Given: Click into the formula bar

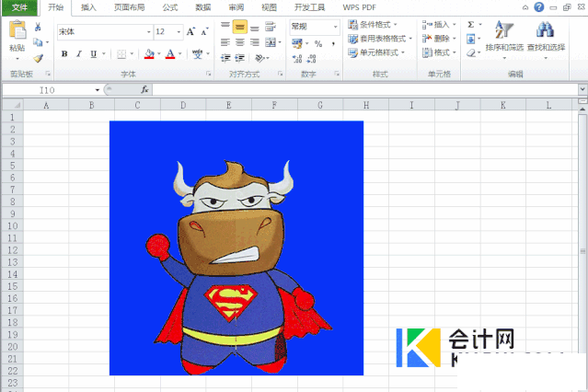Looking at the screenshot, I should [x=365, y=90].
